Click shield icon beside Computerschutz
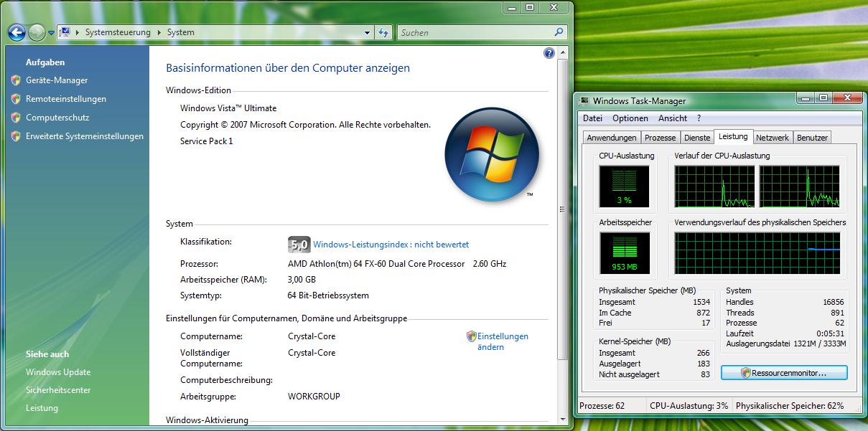 coord(16,118)
